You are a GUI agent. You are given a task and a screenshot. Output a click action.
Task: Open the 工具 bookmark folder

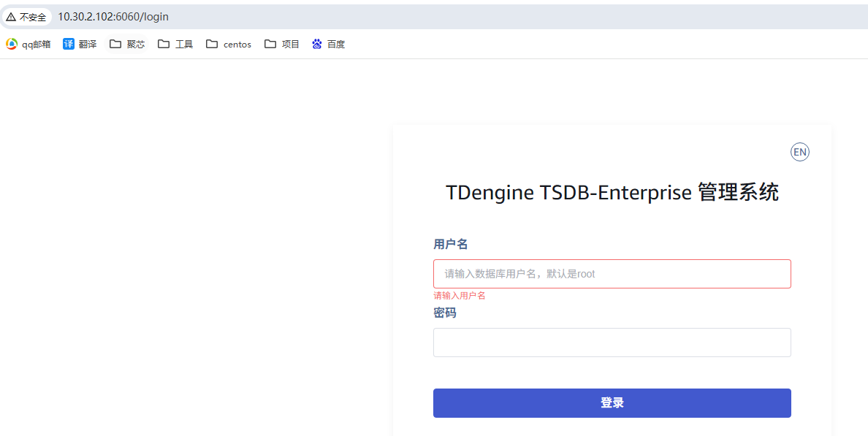pos(175,45)
